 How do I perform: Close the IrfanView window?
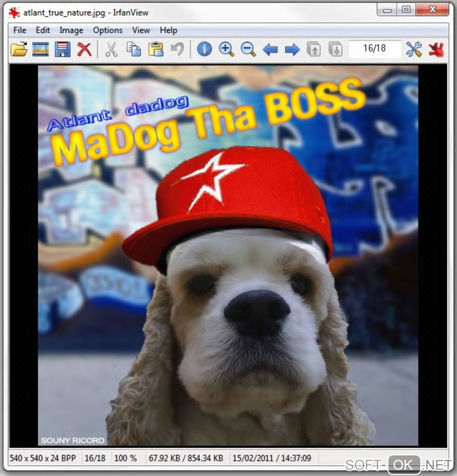coord(432,10)
